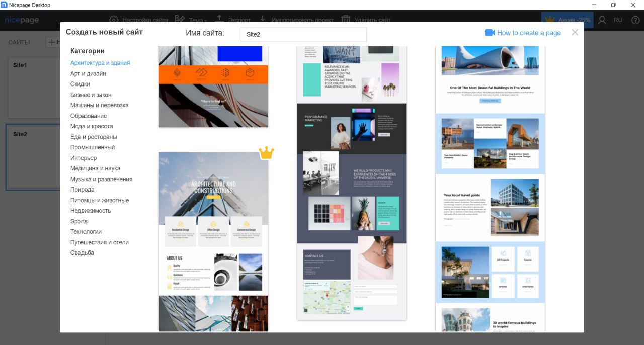Open the Путешествия и отели category
This screenshot has width=644, height=345.
pyautogui.click(x=100, y=242)
